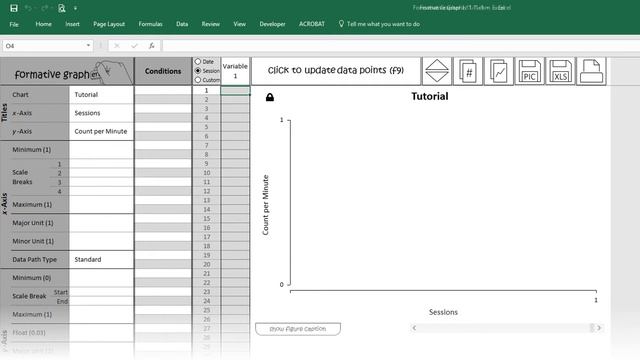Click the print icon beside XLS
Image resolution: width=640 pixels, height=360 pixels.
(591, 71)
